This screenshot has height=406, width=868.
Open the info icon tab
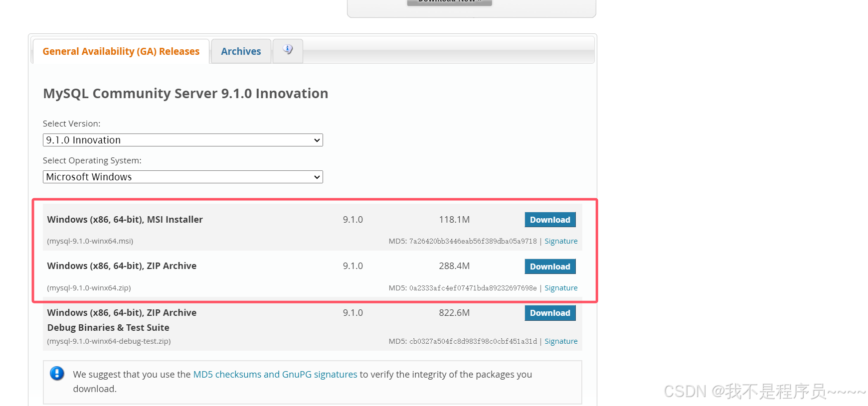pos(288,51)
